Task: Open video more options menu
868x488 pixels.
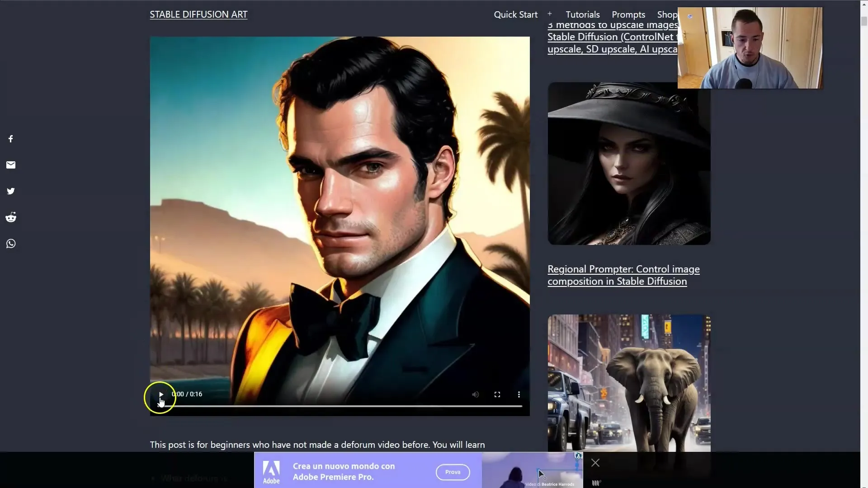Action: (519, 394)
